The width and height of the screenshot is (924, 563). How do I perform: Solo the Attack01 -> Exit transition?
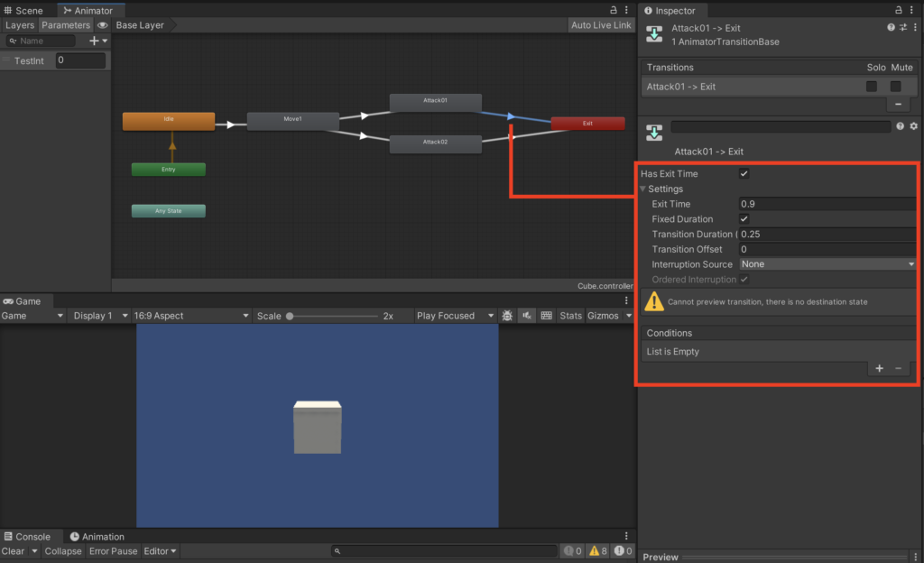coord(870,86)
